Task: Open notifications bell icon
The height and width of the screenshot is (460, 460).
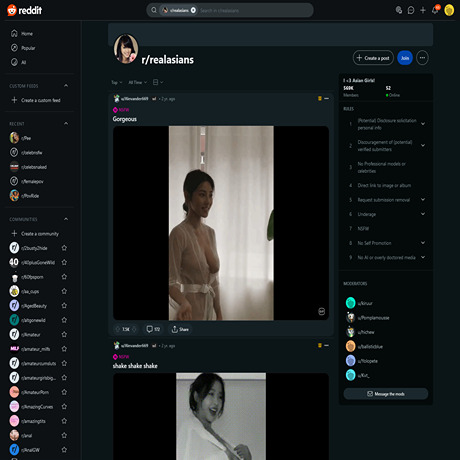Action: (x=435, y=10)
